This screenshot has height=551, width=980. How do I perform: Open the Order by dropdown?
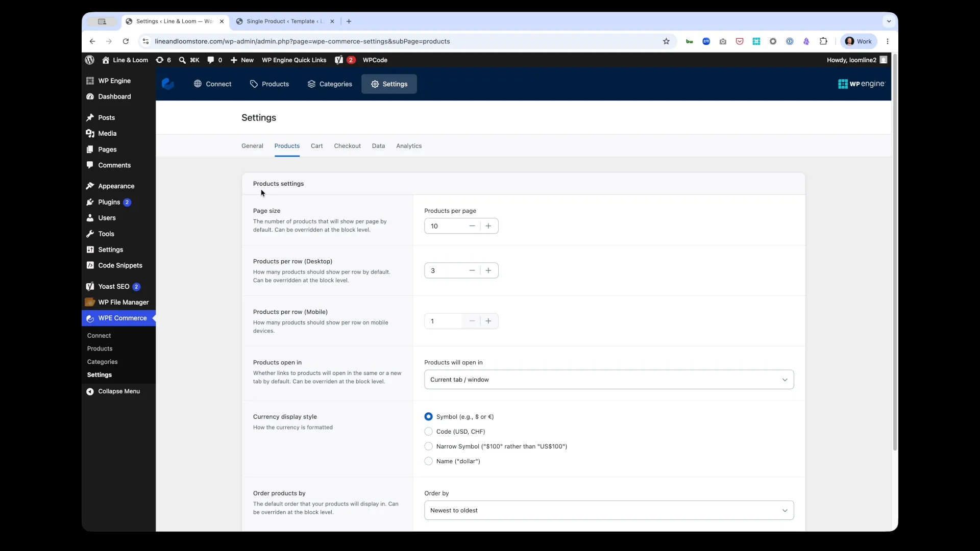(x=609, y=510)
